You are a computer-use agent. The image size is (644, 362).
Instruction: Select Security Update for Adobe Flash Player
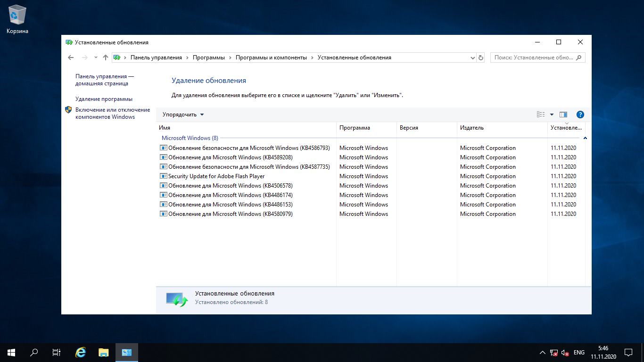[371, 176]
